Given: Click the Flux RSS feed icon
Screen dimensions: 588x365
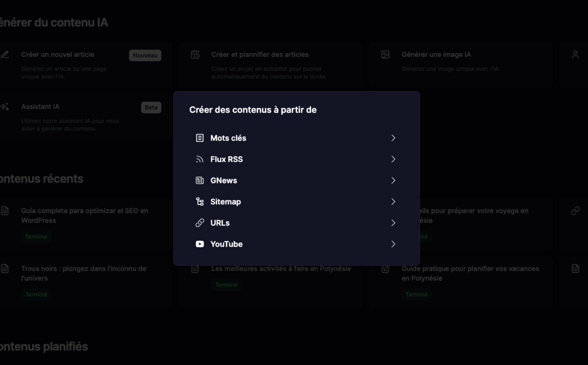Looking at the screenshot, I should (200, 159).
